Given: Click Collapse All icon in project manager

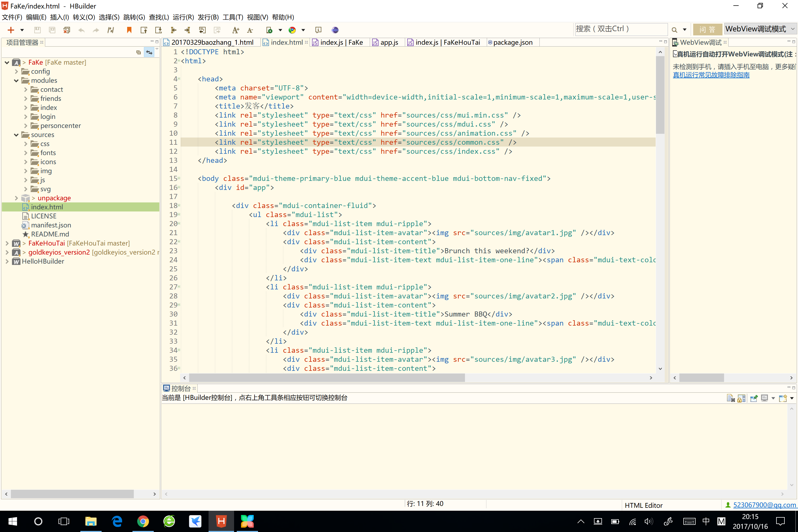Looking at the screenshot, I should click(138, 52).
